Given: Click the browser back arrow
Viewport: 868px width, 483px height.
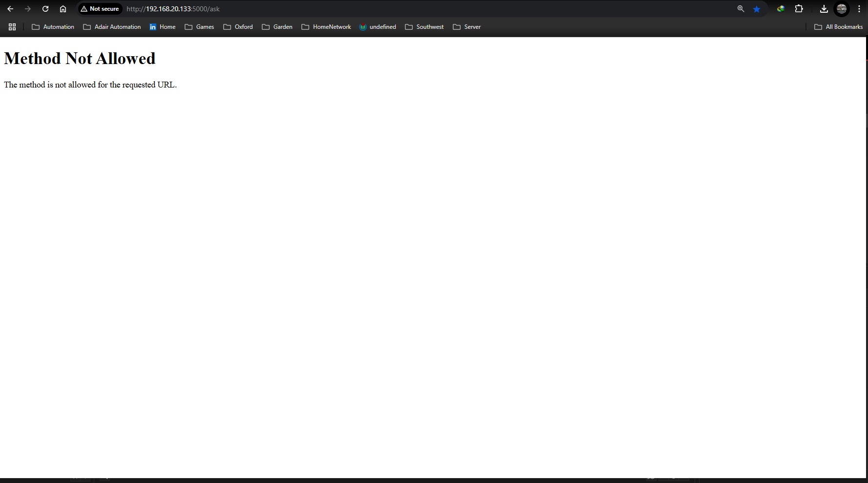Looking at the screenshot, I should pyautogui.click(x=10, y=9).
